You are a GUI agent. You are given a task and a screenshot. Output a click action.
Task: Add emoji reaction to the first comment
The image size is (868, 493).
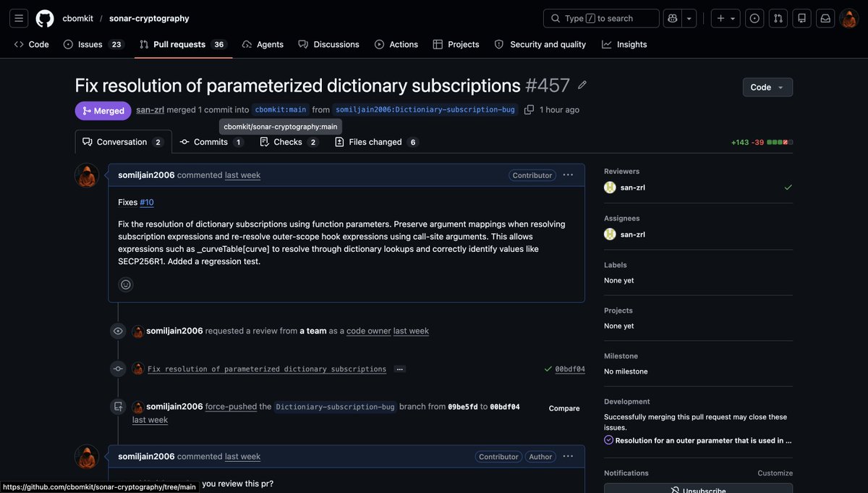(x=126, y=285)
